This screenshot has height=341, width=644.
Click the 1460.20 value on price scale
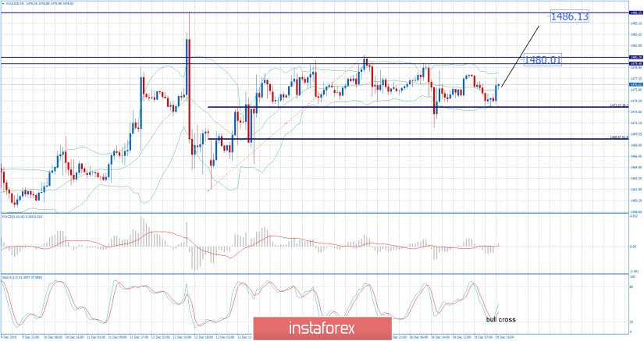635,201
